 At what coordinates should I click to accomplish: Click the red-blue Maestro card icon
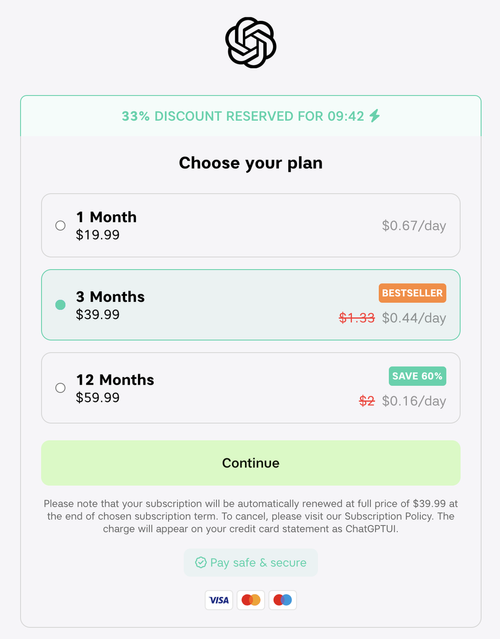[282, 600]
